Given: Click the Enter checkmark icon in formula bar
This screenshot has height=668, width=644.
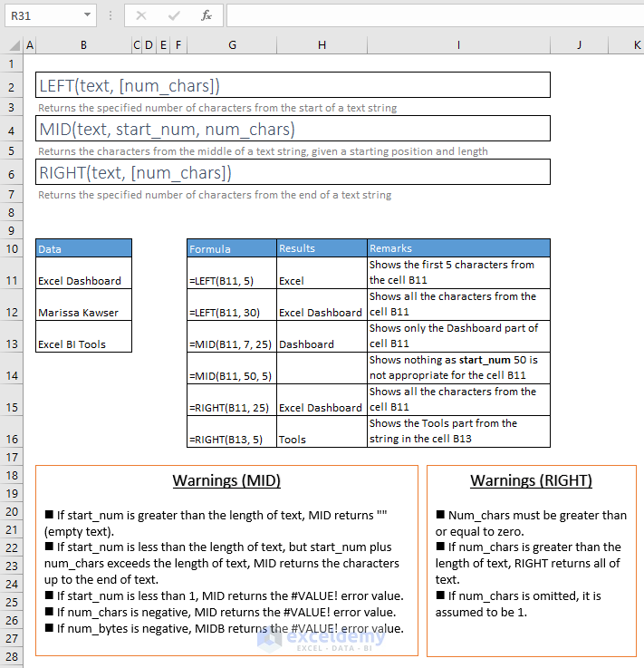Looking at the screenshot, I should [174, 15].
